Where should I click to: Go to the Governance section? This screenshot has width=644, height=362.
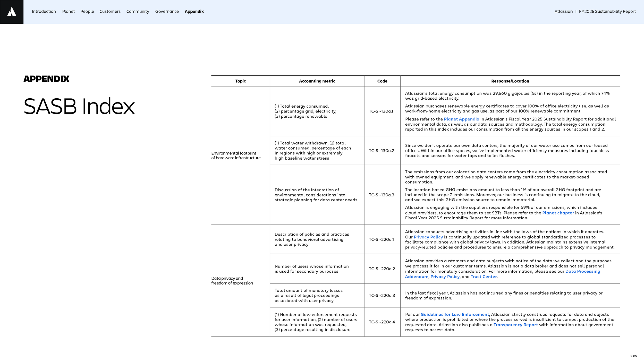(167, 11)
